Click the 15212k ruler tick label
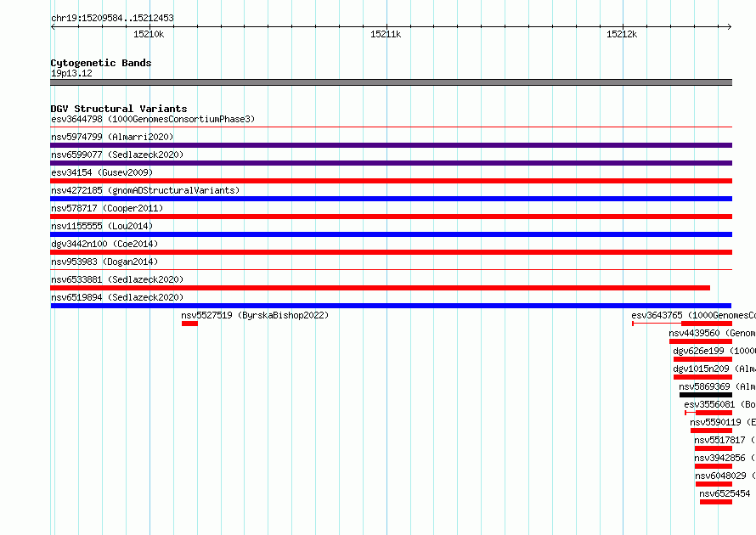Screen dimensions: 756x535 click(622, 34)
